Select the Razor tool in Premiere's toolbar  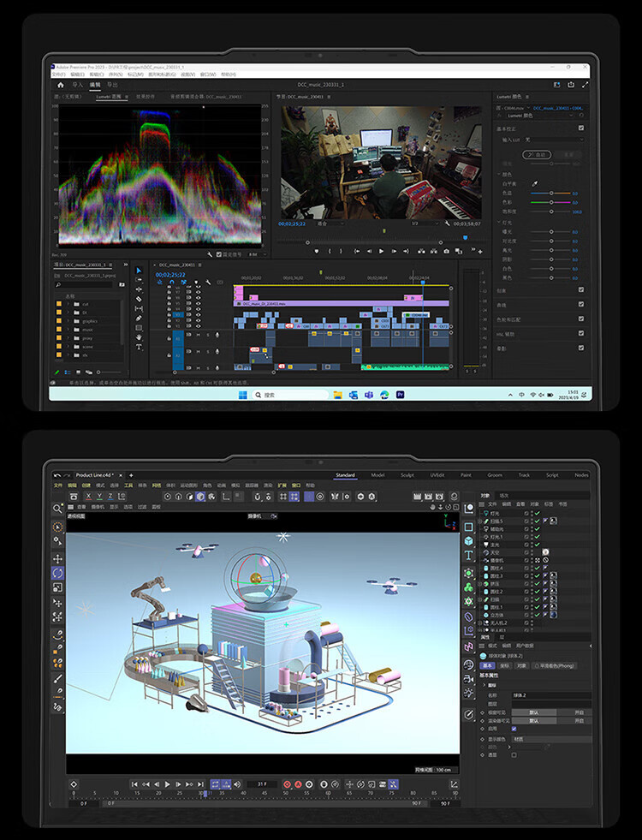coord(139,299)
